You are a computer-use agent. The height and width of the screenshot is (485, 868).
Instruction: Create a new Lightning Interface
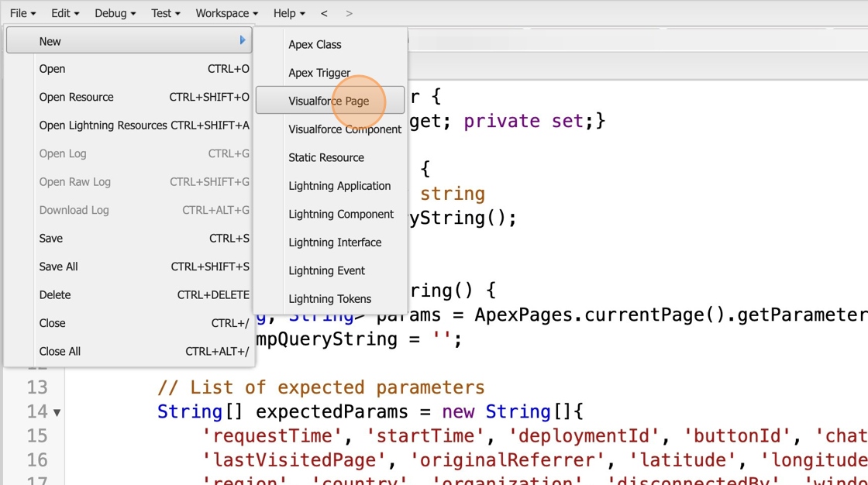pos(330,242)
